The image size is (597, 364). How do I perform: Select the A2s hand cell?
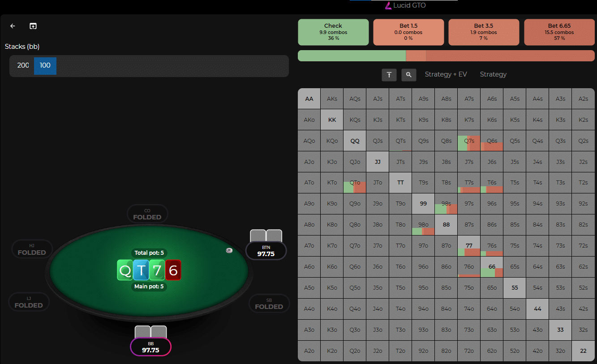(x=583, y=99)
